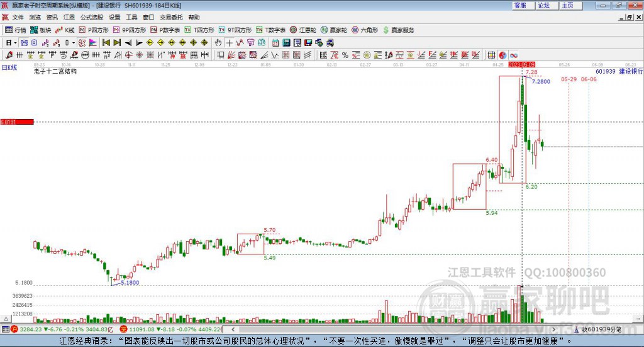Click the status bar table icon
This screenshot has height=347, width=644.
click(5, 329)
